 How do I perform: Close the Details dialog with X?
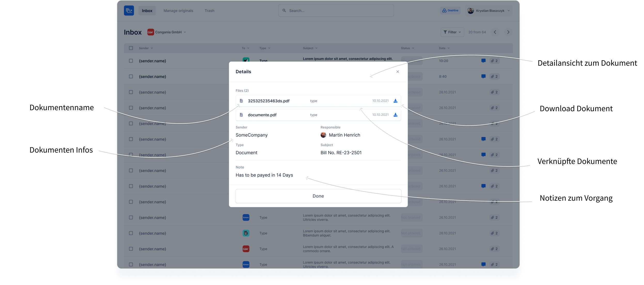coord(397,72)
